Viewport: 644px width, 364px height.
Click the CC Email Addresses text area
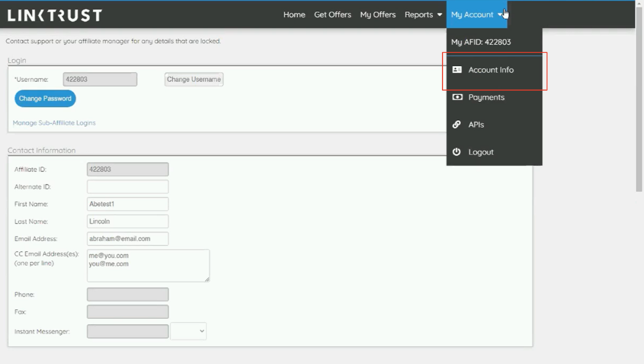point(148,265)
